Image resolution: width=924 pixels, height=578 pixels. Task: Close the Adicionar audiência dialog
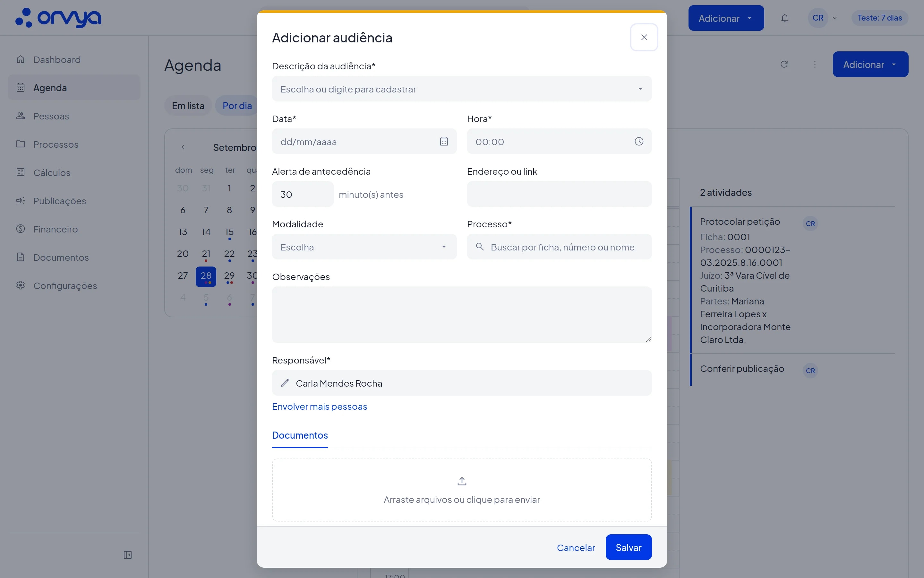(x=644, y=37)
